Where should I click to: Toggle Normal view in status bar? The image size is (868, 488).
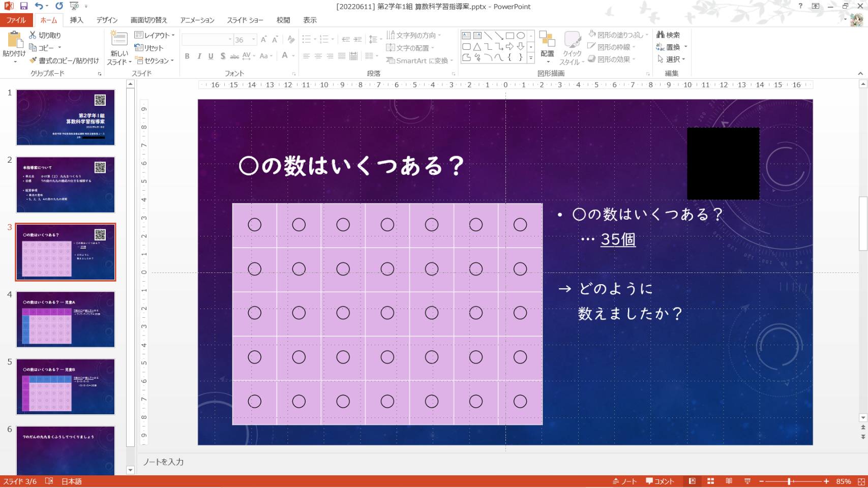[692, 481]
